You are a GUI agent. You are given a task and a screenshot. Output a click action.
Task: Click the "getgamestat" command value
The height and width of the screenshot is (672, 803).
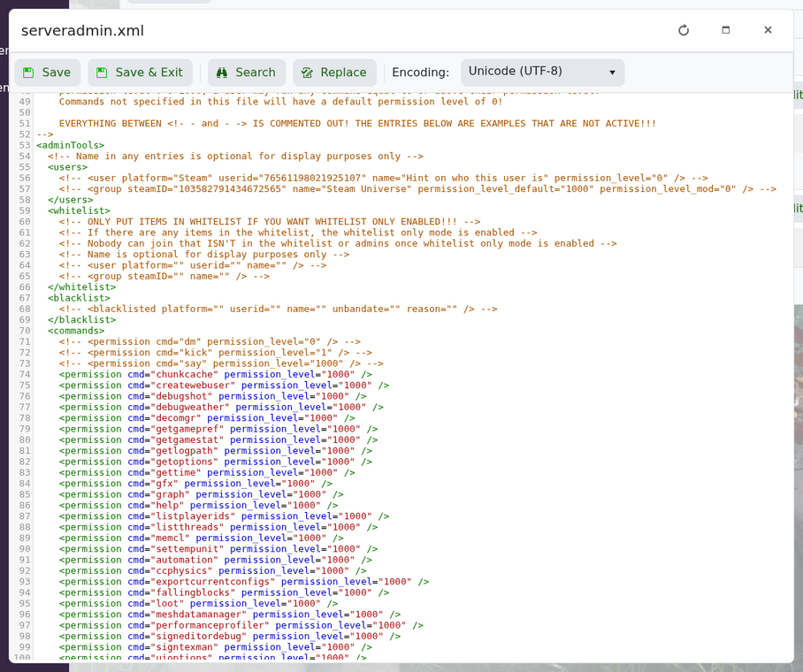(187, 439)
